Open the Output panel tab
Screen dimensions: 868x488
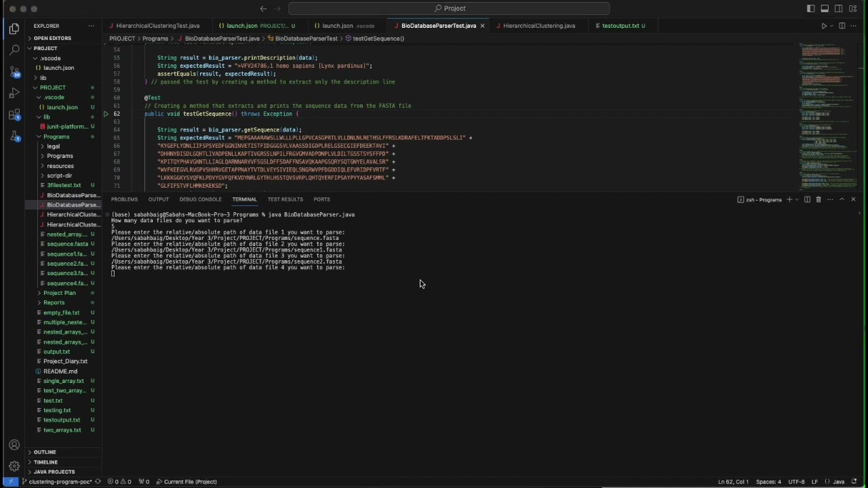(x=158, y=199)
